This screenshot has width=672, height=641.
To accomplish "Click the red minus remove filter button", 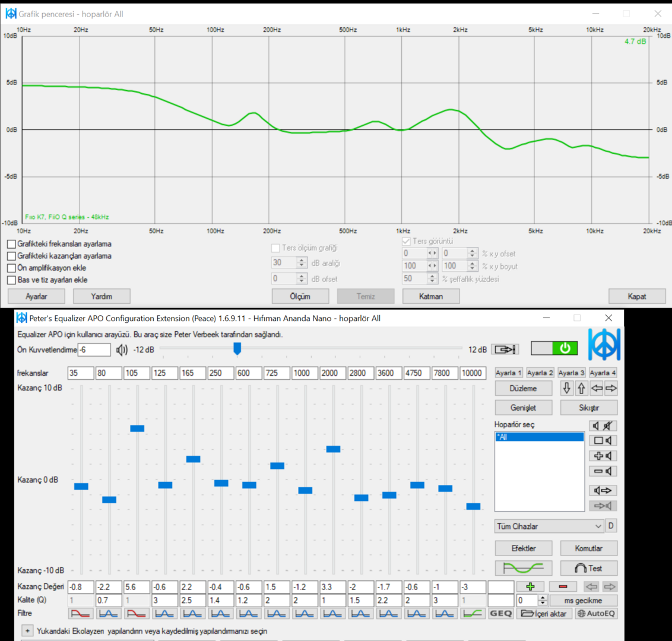I will 563,586.
